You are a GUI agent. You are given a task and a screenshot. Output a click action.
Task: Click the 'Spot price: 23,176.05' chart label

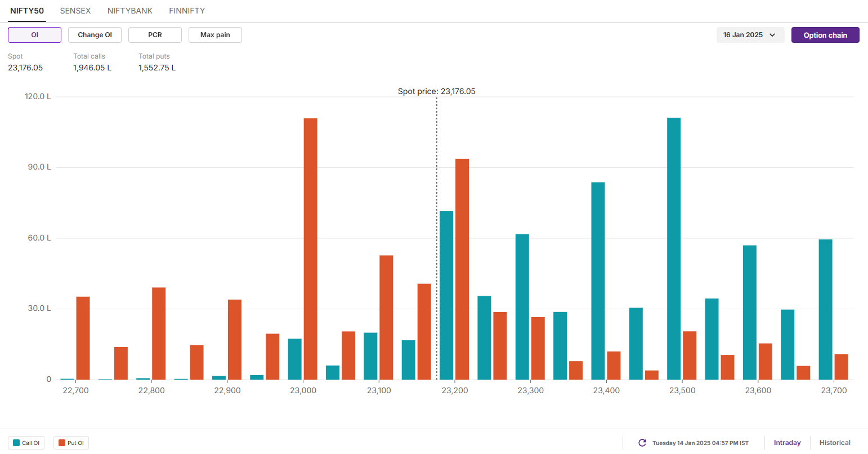click(x=436, y=91)
